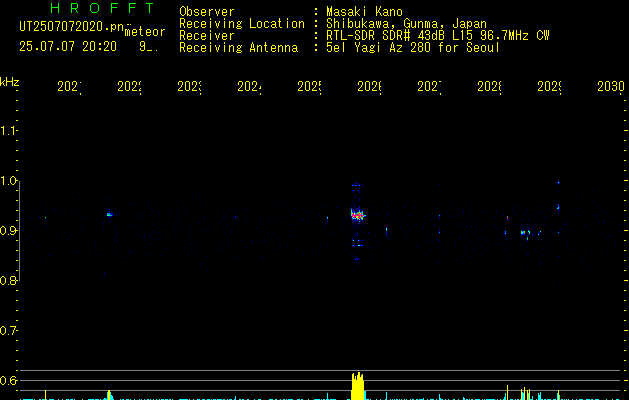This screenshot has width=629, height=400.
Task: Click the 0.7 frequency axis label
Action: (x=8, y=331)
